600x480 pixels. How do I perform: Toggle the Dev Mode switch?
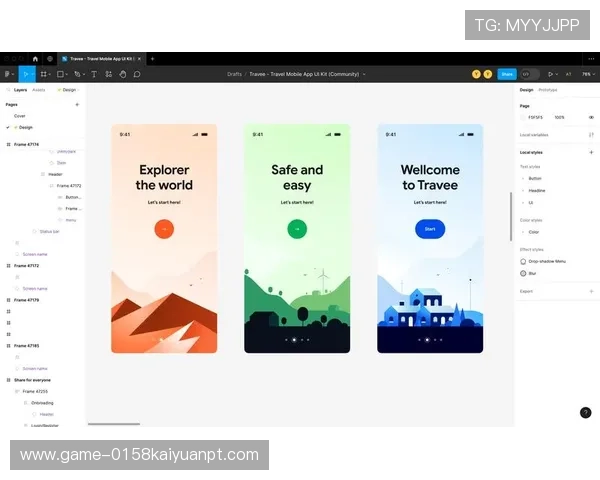pos(530,74)
